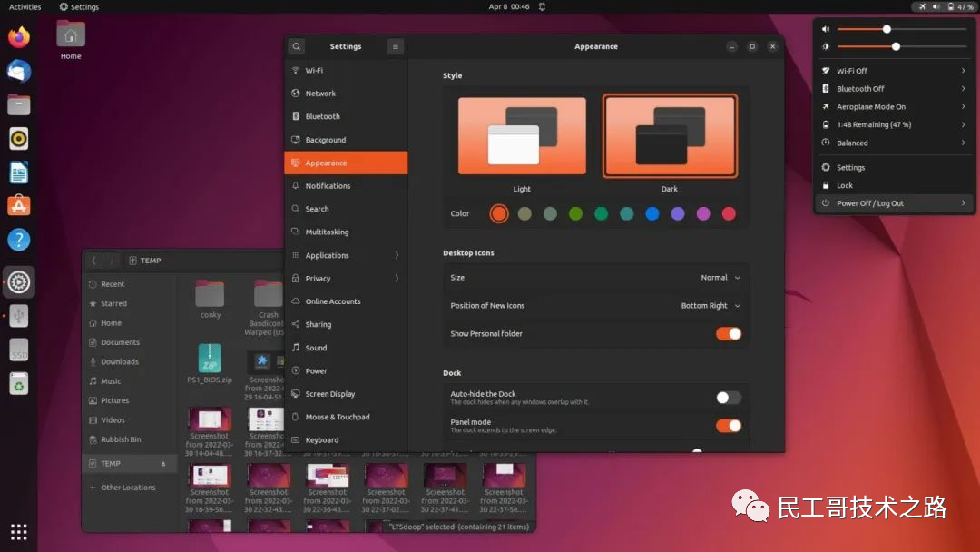Open the conky folder in Files

210,301
